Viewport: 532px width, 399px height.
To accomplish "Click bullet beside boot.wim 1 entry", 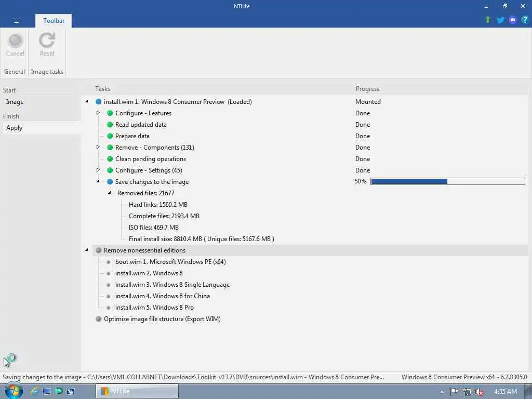I will [x=108, y=262].
